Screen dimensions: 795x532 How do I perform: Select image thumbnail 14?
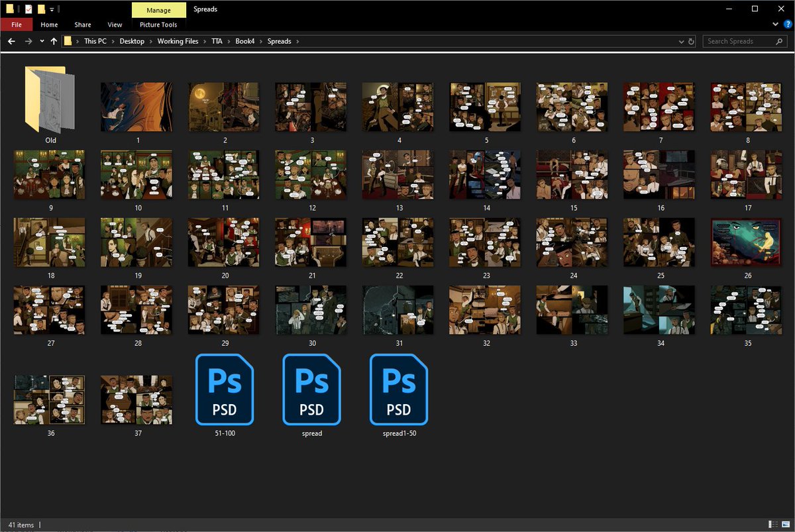(x=486, y=174)
